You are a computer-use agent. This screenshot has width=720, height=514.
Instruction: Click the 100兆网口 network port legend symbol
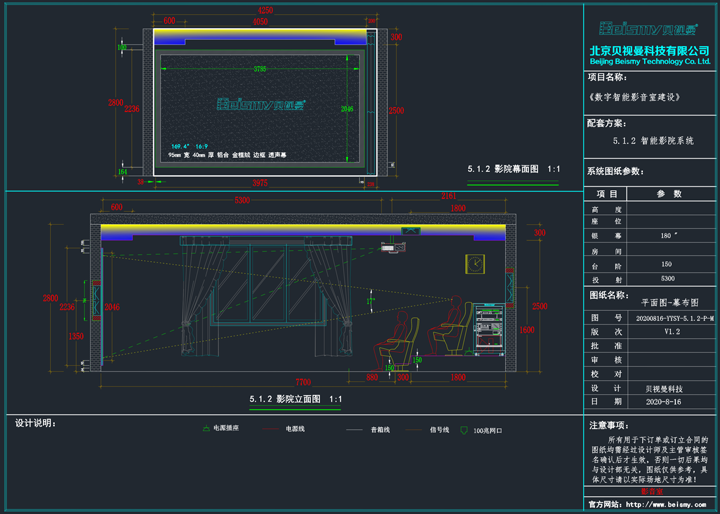464,430
